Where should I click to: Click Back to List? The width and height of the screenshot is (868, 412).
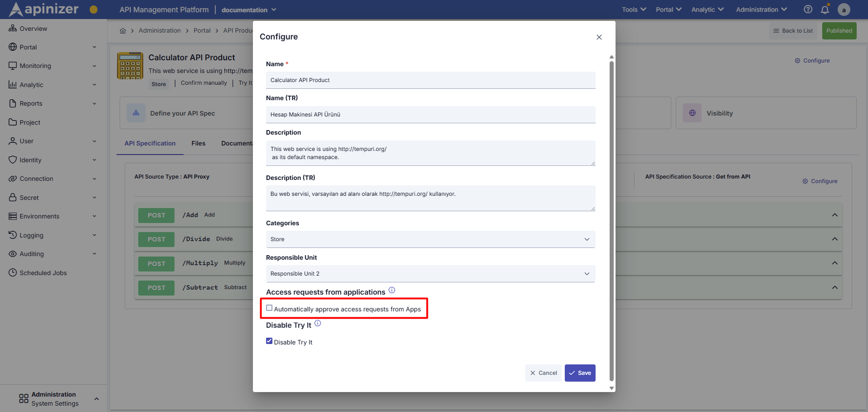click(793, 30)
